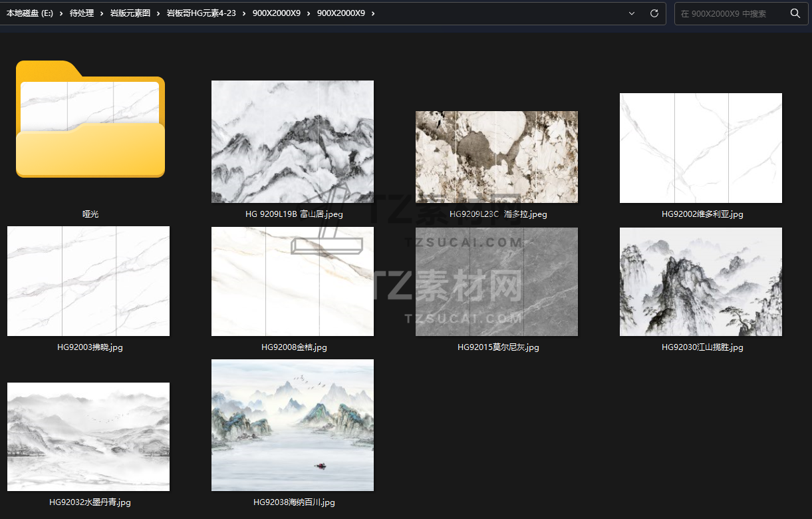
Task: Open the 哑光 folder icon
Action: point(90,120)
